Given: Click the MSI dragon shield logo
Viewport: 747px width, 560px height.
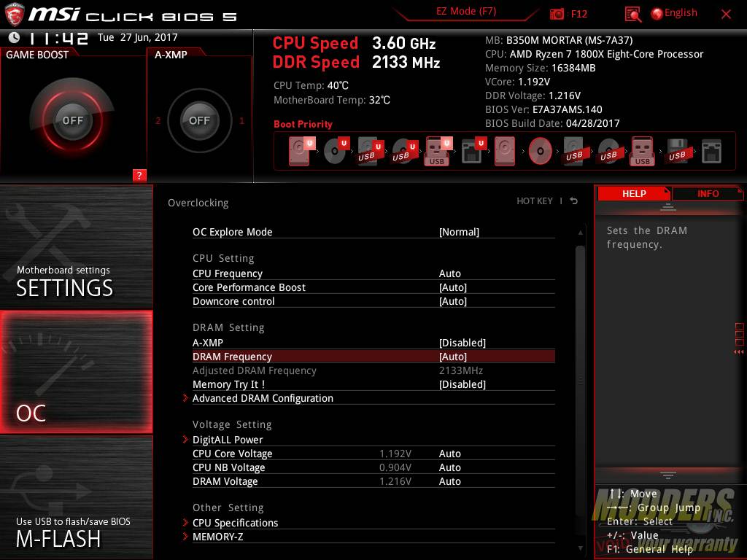Looking at the screenshot, I should coord(14,13).
